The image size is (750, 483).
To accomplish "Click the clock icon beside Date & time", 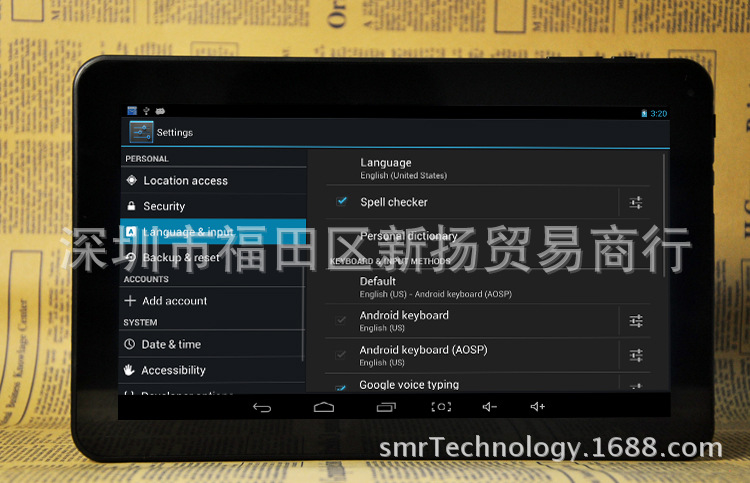I will coord(129,344).
